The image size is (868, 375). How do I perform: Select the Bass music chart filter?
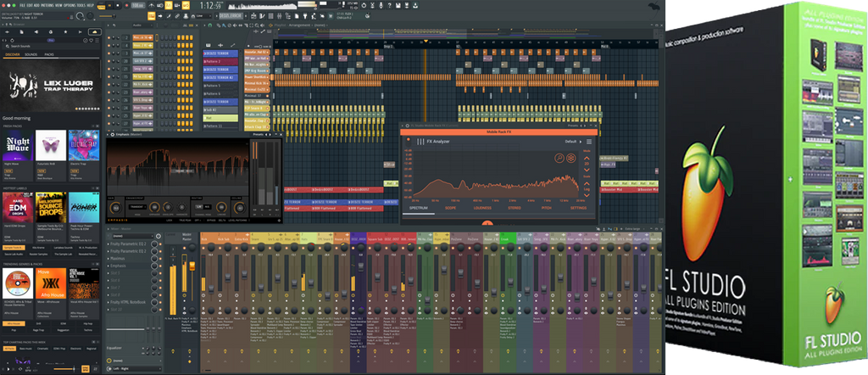[x=25, y=349]
